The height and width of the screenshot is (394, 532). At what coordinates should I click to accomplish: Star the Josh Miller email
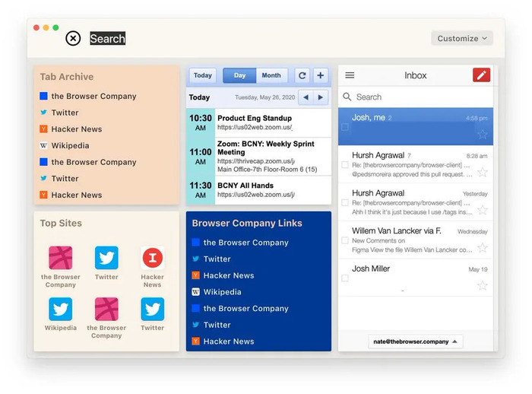click(x=482, y=285)
